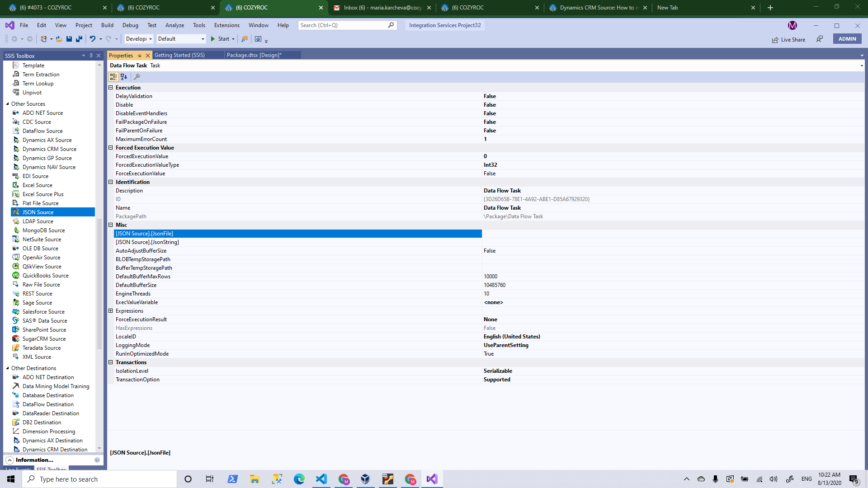Click the Save All toolbar icon
868x488 pixels.
click(x=79, y=39)
